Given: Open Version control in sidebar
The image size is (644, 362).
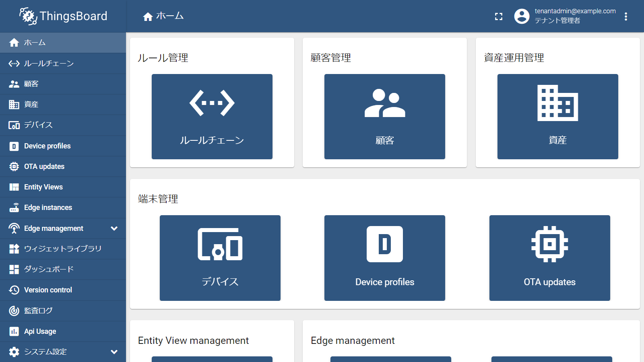Looking at the screenshot, I should pyautogui.click(x=63, y=290).
